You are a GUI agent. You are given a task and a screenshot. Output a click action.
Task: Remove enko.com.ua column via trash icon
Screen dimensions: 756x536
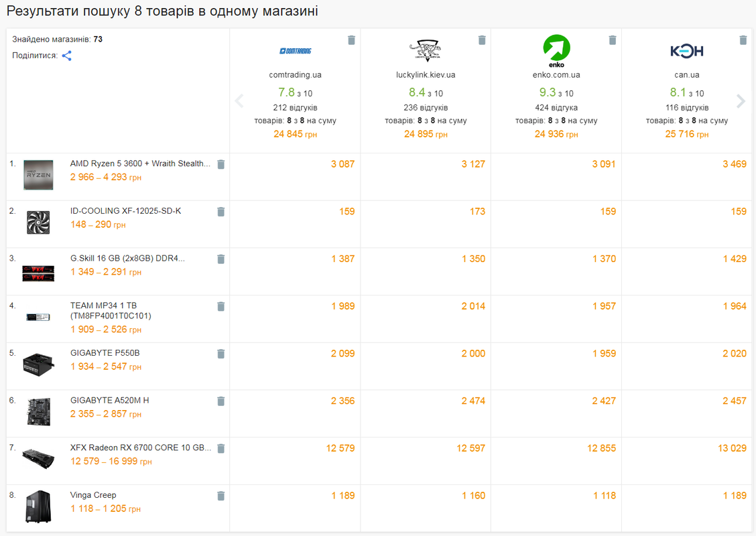pos(613,40)
